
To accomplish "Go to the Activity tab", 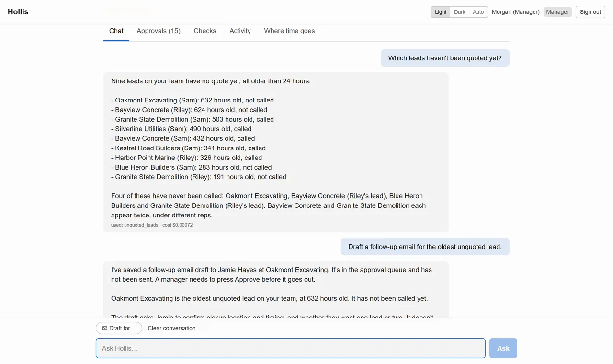I will [240, 31].
